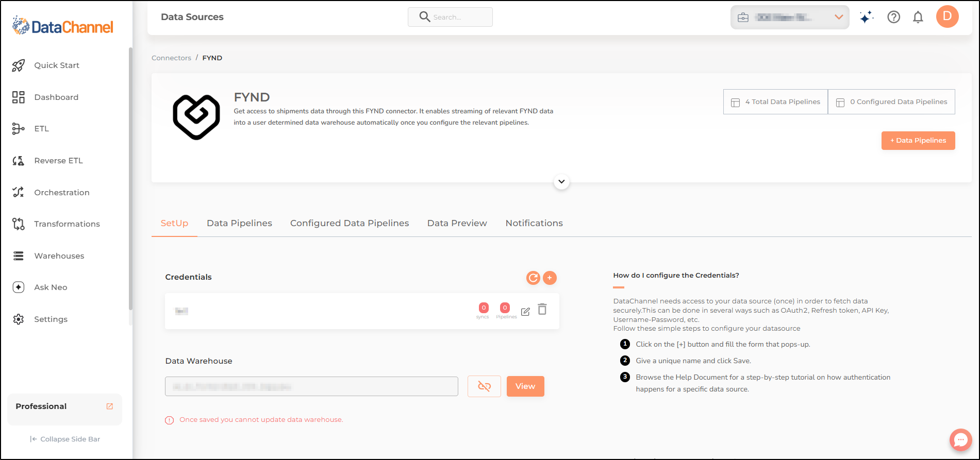The width and height of the screenshot is (980, 460).
Task: Collapse the side bar
Action: pos(65,439)
